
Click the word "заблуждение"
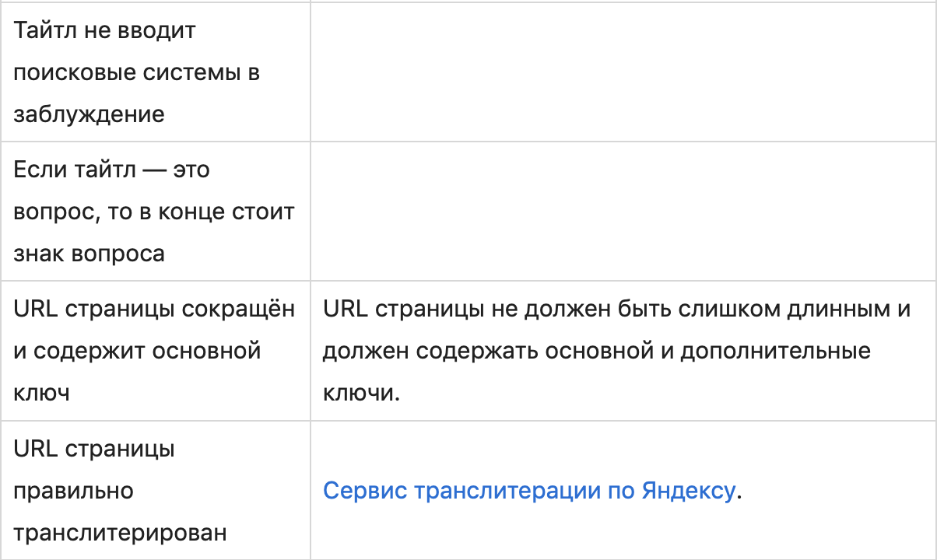pos(89,115)
